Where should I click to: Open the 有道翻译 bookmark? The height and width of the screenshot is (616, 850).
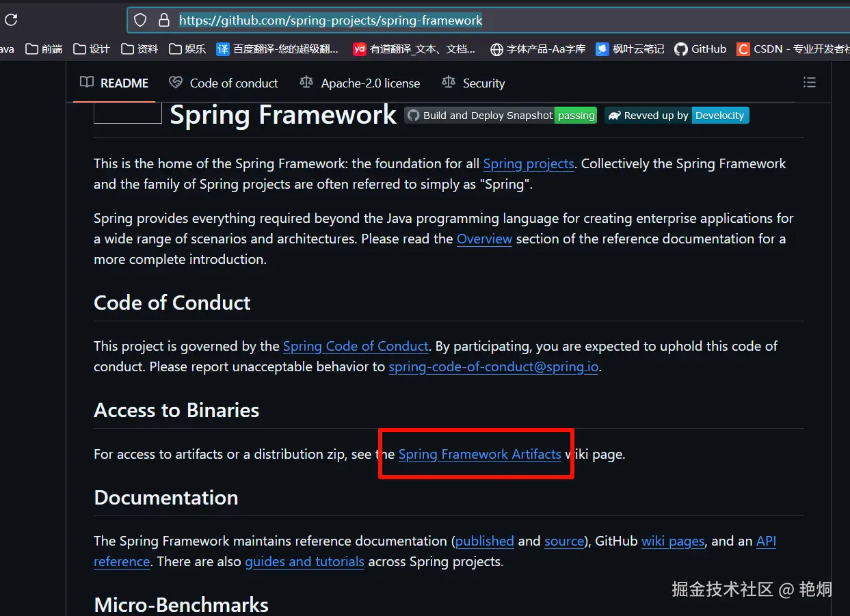coord(414,49)
